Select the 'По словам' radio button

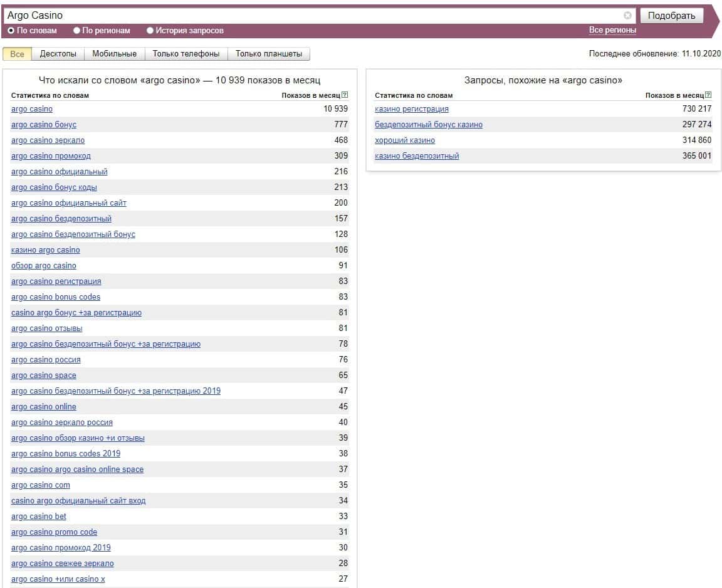click(11, 30)
